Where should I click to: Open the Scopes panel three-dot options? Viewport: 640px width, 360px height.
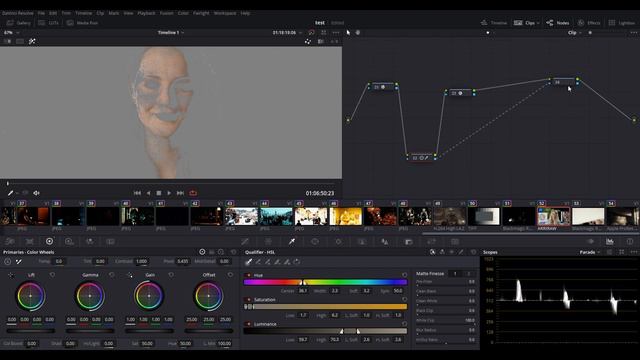pos(634,252)
